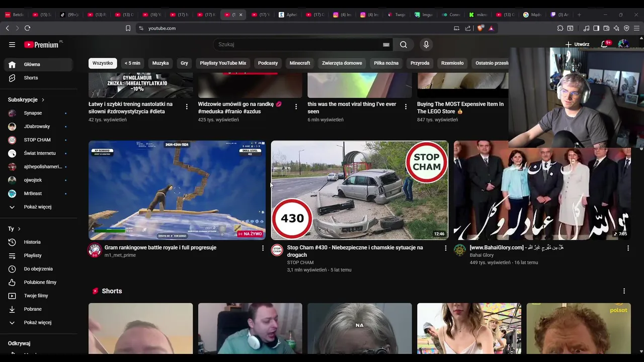The width and height of the screenshot is (644, 362).
Task: Open the browser playlist music note icon
Action: coord(586,28)
